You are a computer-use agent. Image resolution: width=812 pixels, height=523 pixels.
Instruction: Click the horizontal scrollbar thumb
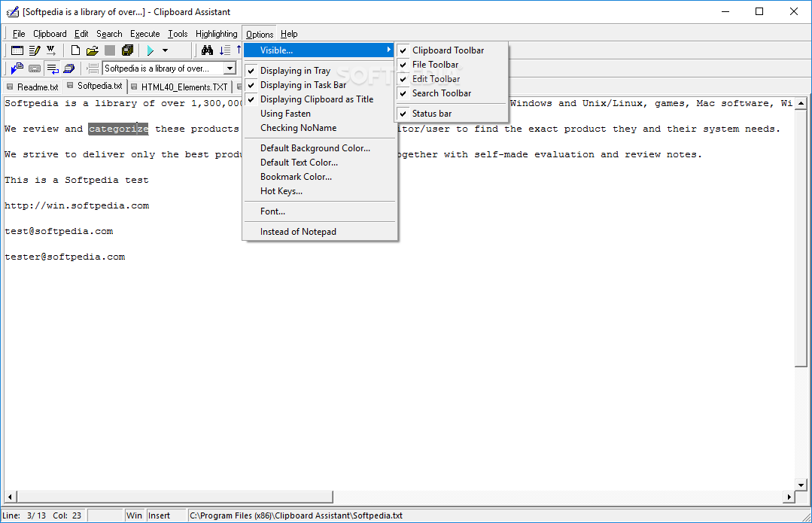tap(175, 497)
